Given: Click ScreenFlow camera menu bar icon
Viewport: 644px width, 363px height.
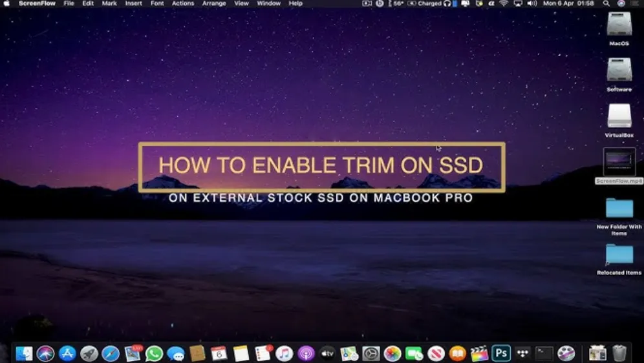Looking at the screenshot, I should 367,3.
